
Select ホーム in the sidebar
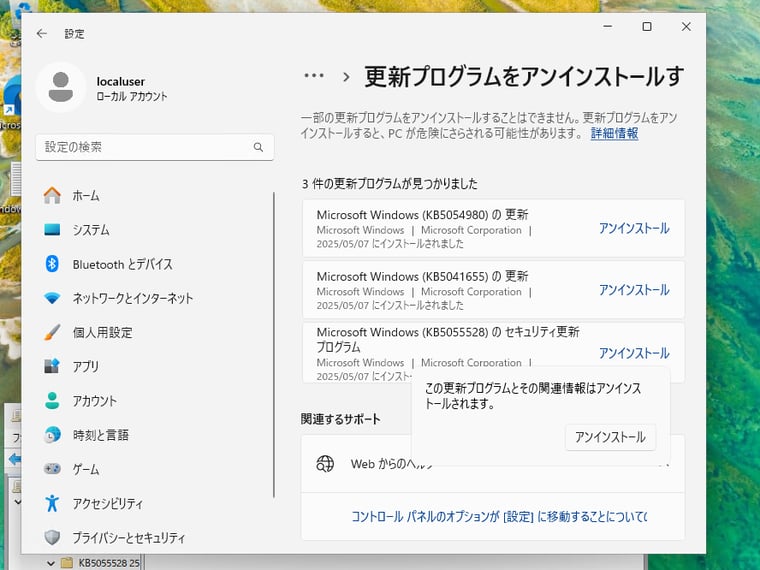tap(86, 195)
